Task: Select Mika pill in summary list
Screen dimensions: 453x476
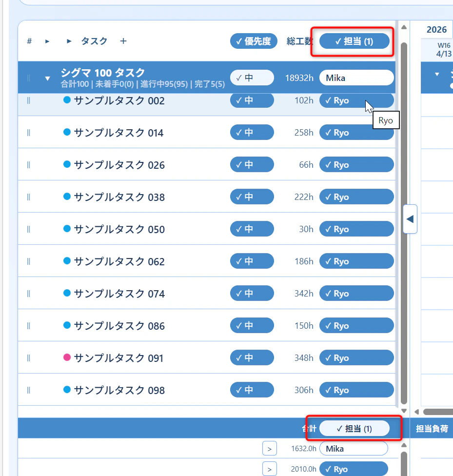Action: (354, 448)
